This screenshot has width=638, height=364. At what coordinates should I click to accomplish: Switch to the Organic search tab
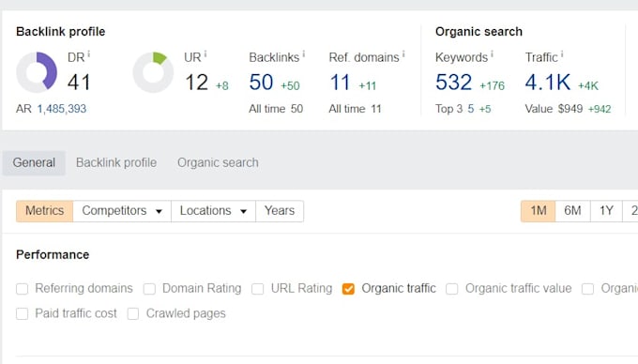point(218,162)
